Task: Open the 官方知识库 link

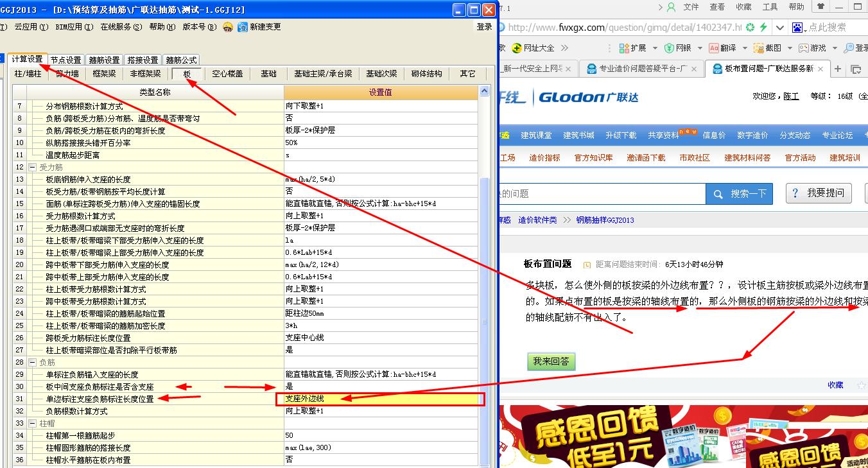Action: click(593, 158)
